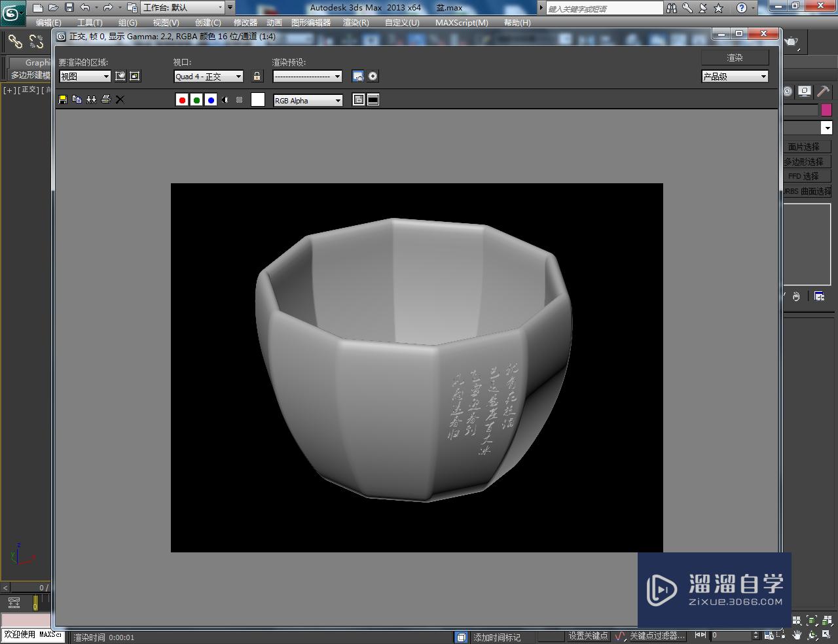838x644 pixels.
Task: Toggle the viewport lock padlock
Action: click(257, 76)
